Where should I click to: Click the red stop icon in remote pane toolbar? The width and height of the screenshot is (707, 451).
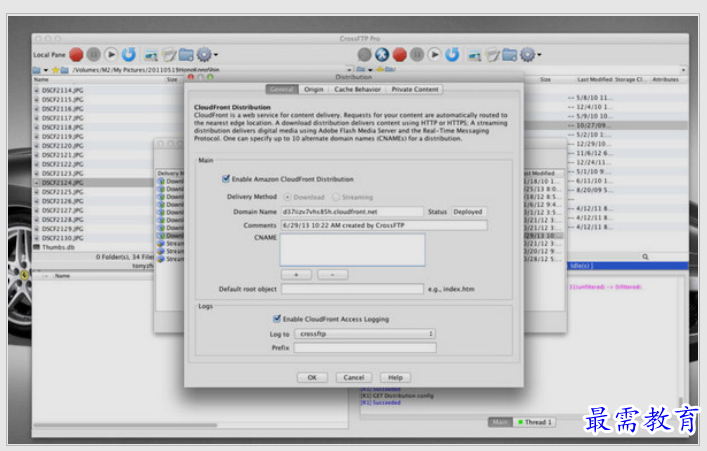(x=399, y=55)
